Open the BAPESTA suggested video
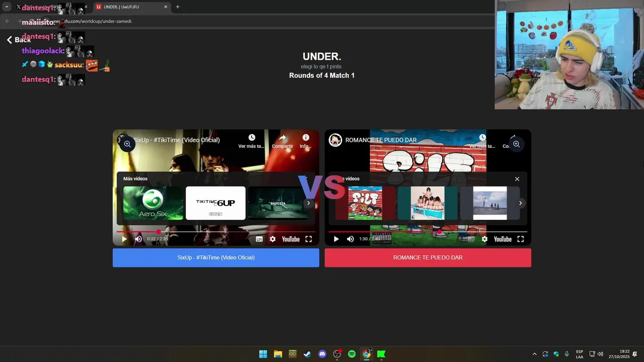The height and width of the screenshot is (362, 644). coord(278,203)
